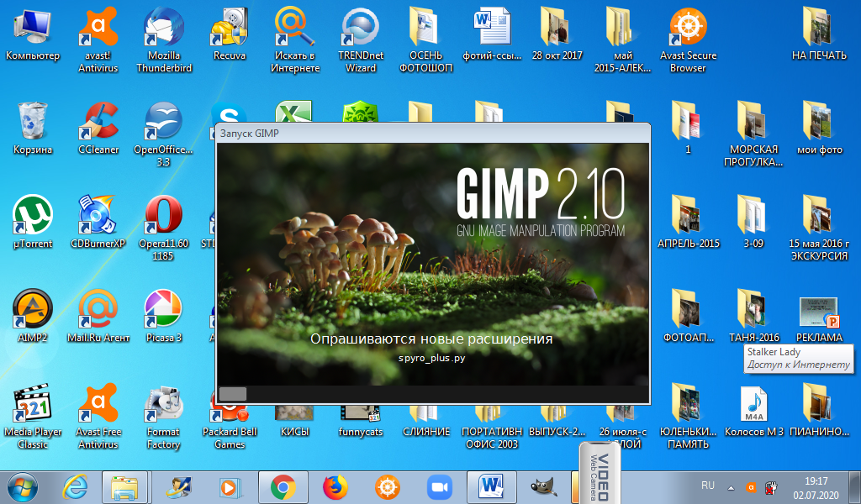Switch to the Word taskbar window
The image size is (861, 504).
click(x=491, y=487)
